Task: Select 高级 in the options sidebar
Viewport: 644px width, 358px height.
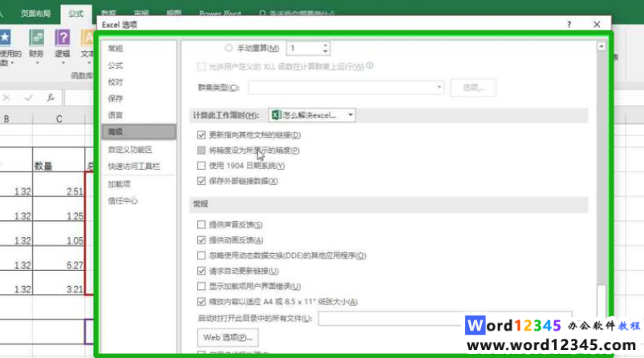Action: coord(139,131)
